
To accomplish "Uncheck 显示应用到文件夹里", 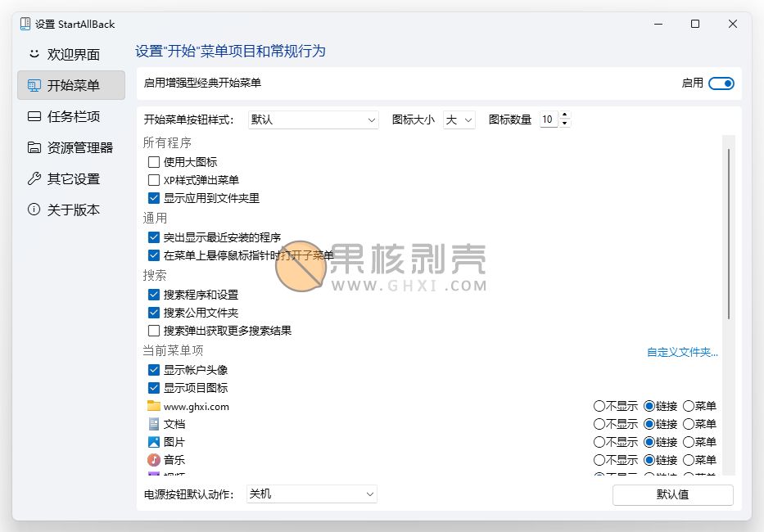I will (x=153, y=198).
